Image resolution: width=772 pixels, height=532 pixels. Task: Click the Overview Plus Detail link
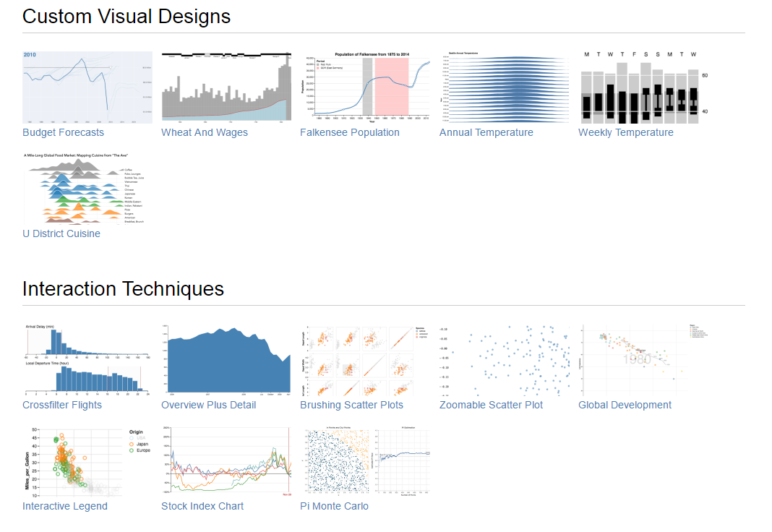tap(208, 405)
